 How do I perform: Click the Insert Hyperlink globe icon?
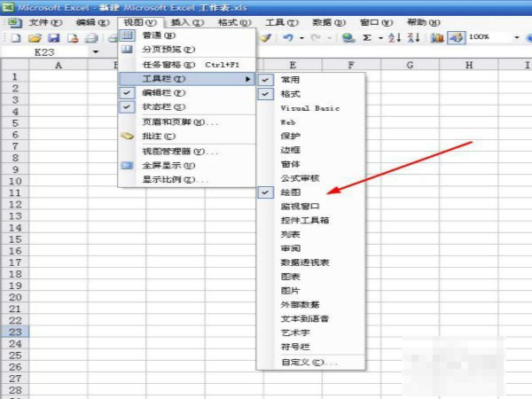click(x=348, y=37)
